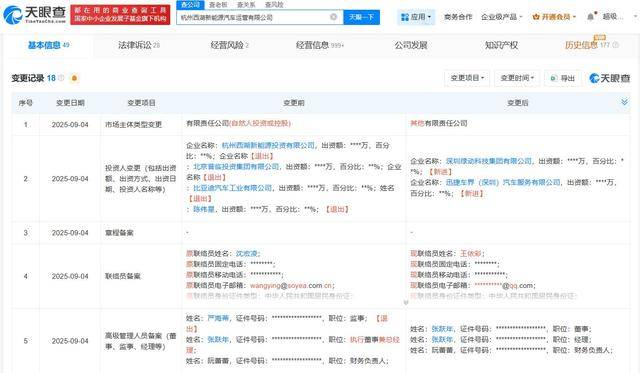Expand the 企业级产品 dropdown menu
The height and width of the screenshot is (373, 640).
click(x=501, y=17)
